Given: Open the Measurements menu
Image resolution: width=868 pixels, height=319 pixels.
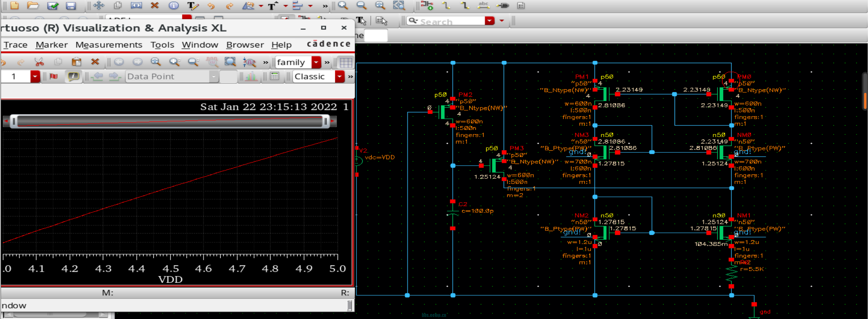Looking at the screenshot, I should click(109, 45).
